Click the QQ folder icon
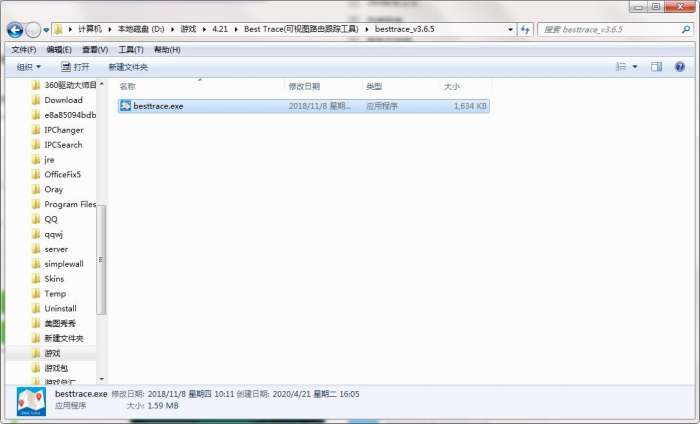 click(x=36, y=219)
